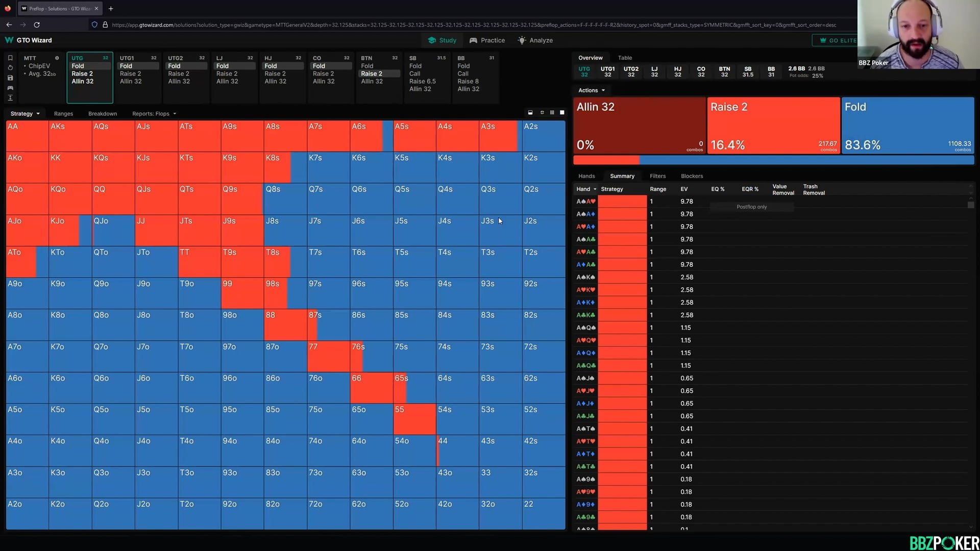This screenshot has height=551, width=980.
Task: Click the game controller icon in sidebar
Action: coord(10,88)
